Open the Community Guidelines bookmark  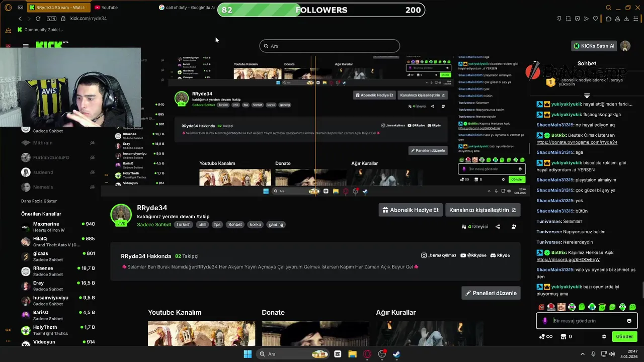click(x=40, y=30)
